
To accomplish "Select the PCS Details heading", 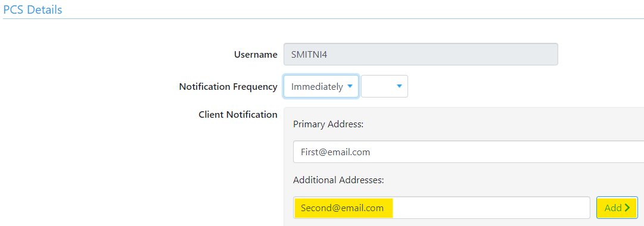I will pos(33,10).
